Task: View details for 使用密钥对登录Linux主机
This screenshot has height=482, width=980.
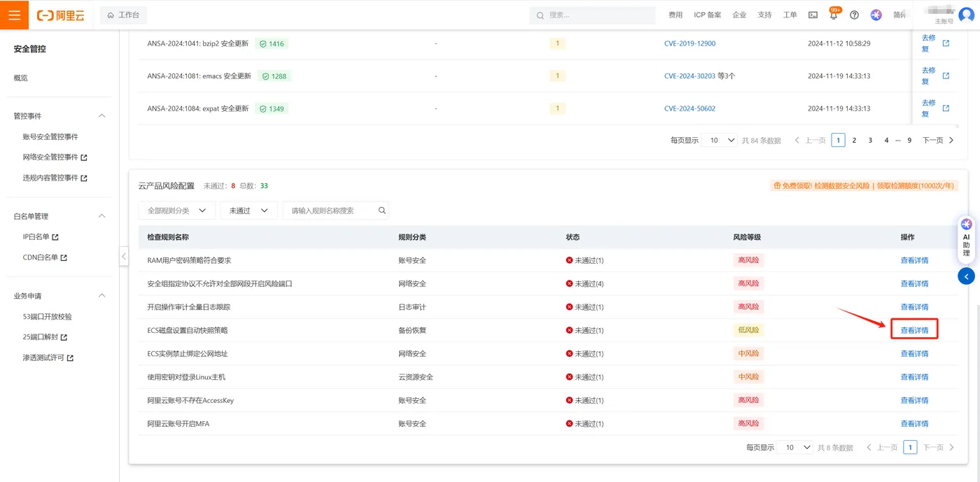Action: click(x=914, y=377)
